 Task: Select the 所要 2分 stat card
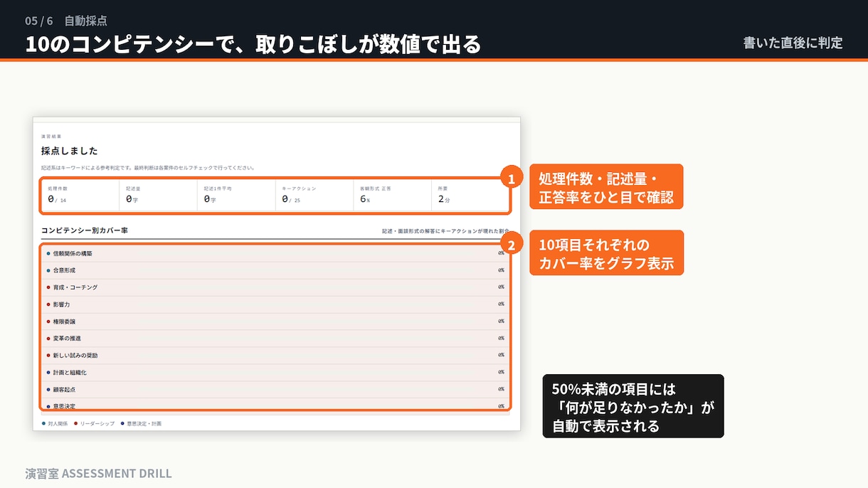pos(470,196)
